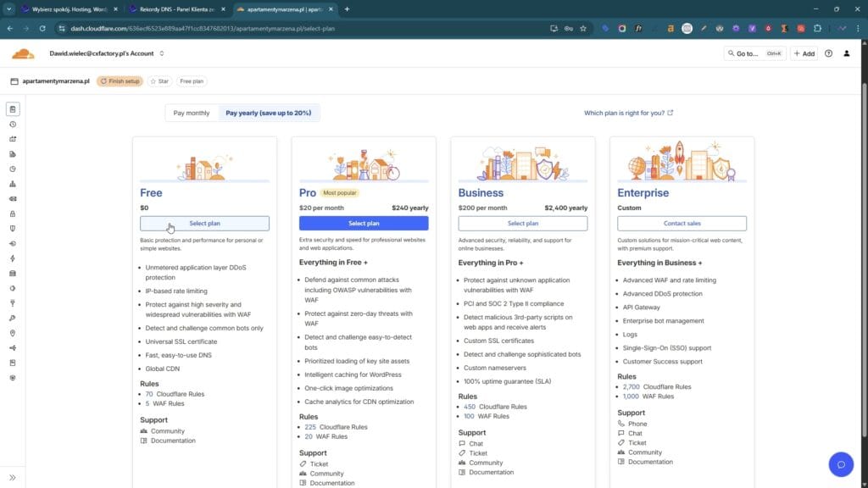Click the Free plan illustration

[205, 166]
